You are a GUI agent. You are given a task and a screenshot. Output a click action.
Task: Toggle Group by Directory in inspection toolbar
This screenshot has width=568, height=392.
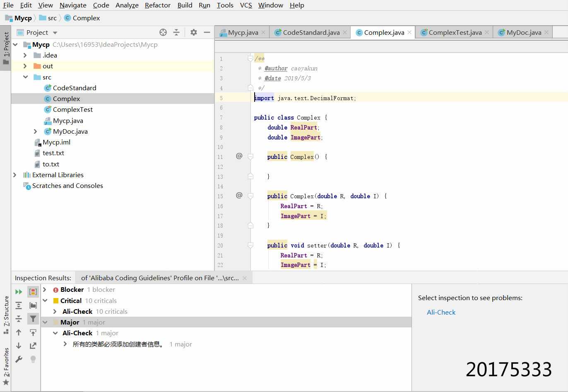click(x=33, y=305)
